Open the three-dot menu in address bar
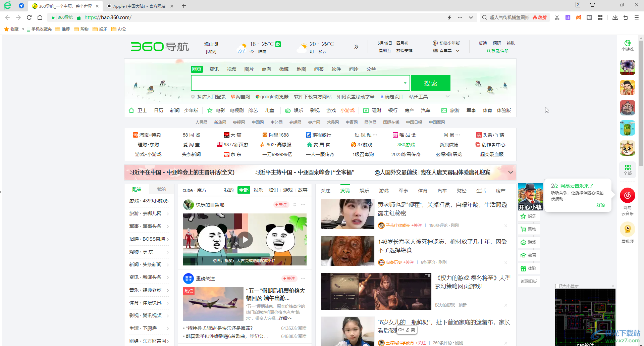 (x=460, y=17)
